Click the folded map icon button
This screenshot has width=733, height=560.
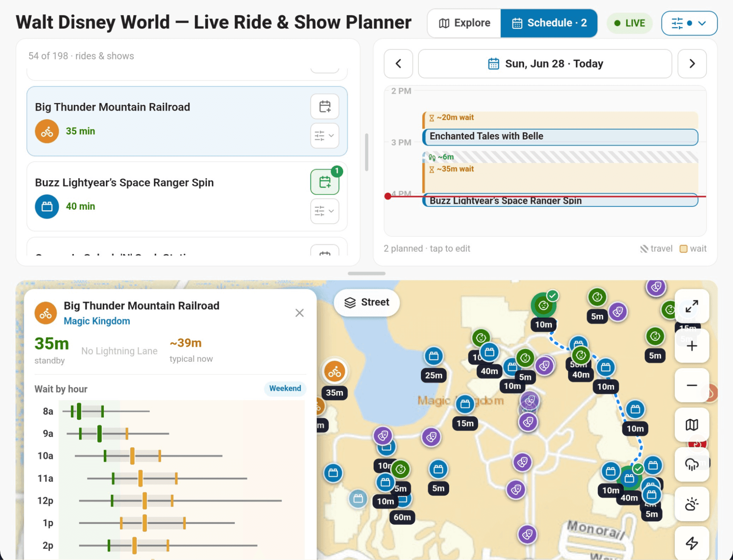coord(692,425)
